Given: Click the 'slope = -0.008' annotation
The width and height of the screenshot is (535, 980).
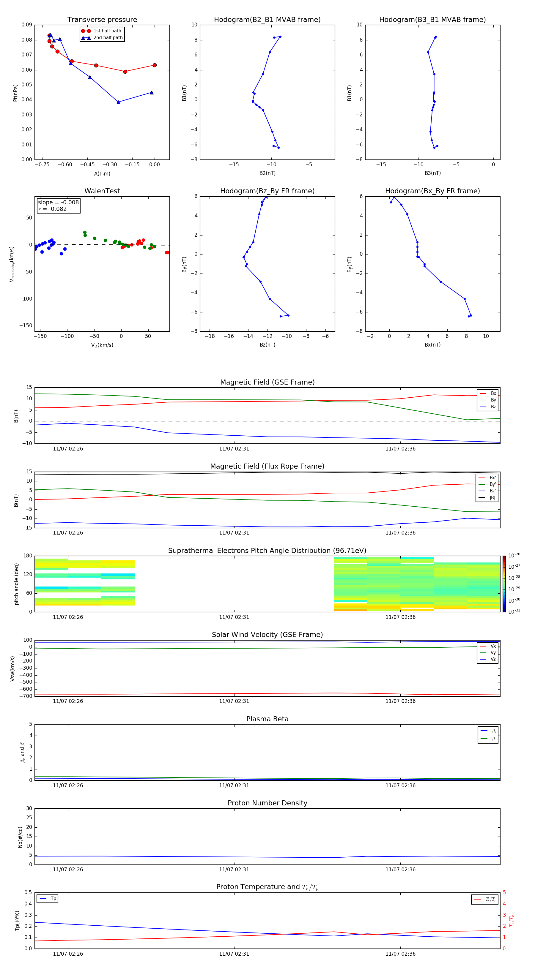Looking at the screenshot, I should (58, 203).
